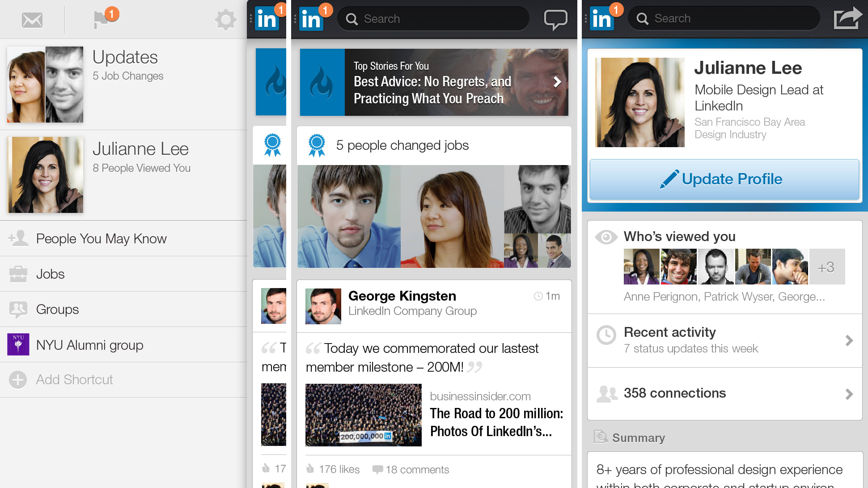Expand Recent activity via its chevron

[x=849, y=341]
